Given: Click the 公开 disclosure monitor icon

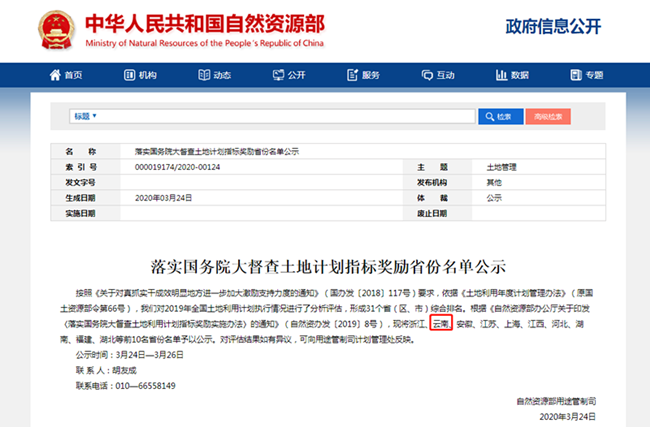Looking at the screenshot, I should [x=279, y=76].
